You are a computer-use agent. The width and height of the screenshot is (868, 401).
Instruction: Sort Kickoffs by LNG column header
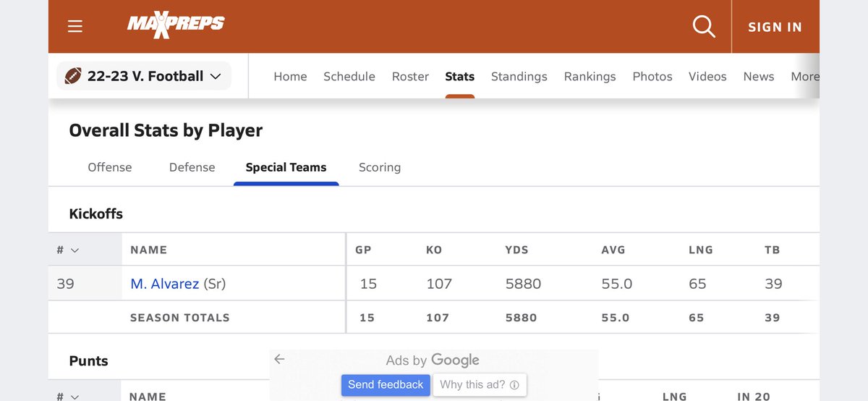click(701, 250)
